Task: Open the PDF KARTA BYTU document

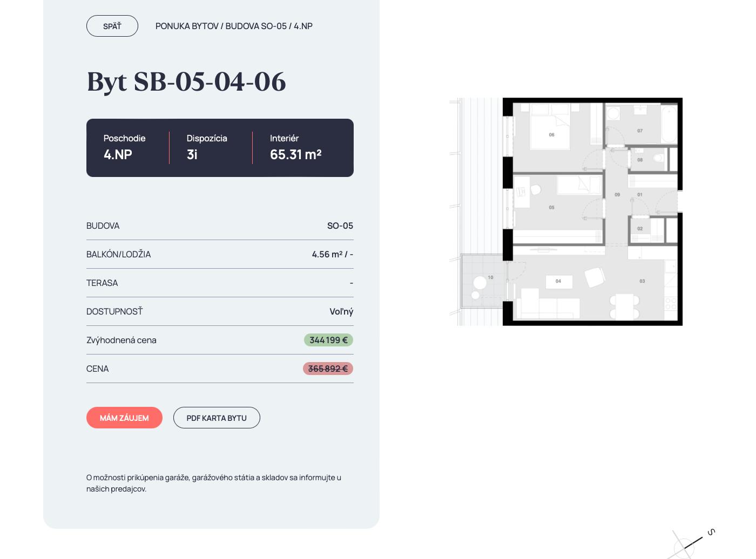Action: tap(217, 418)
